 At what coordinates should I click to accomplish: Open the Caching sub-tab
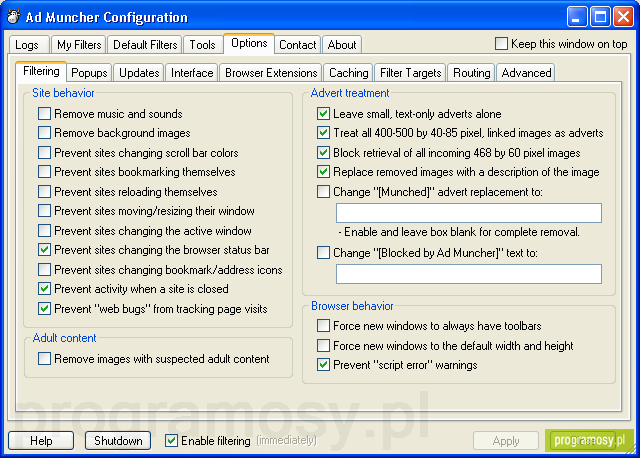click(x=349, y=73)
